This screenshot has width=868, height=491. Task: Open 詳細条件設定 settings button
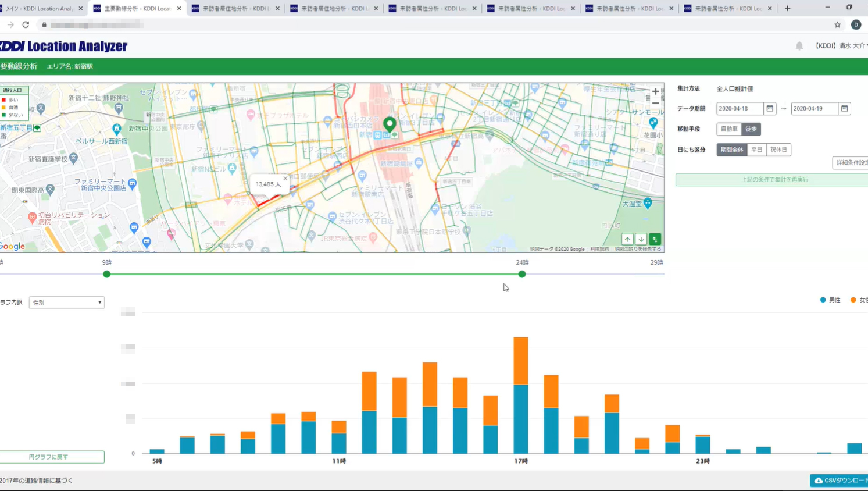[x=851, y=163]
